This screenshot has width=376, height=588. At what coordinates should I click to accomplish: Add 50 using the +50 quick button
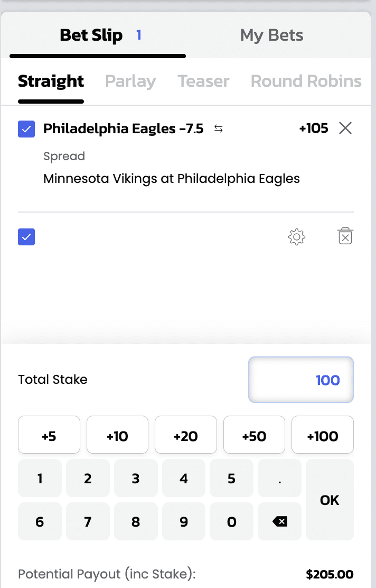255,435
